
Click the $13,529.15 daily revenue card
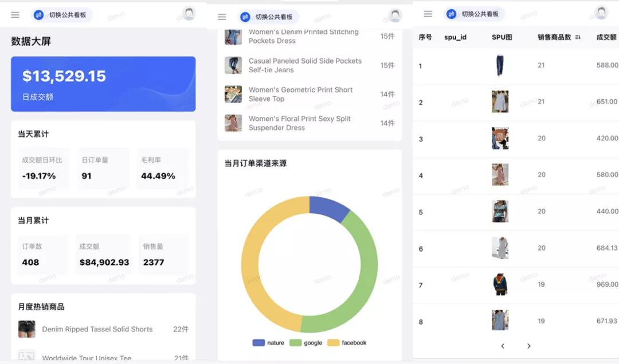coord(103,84)
